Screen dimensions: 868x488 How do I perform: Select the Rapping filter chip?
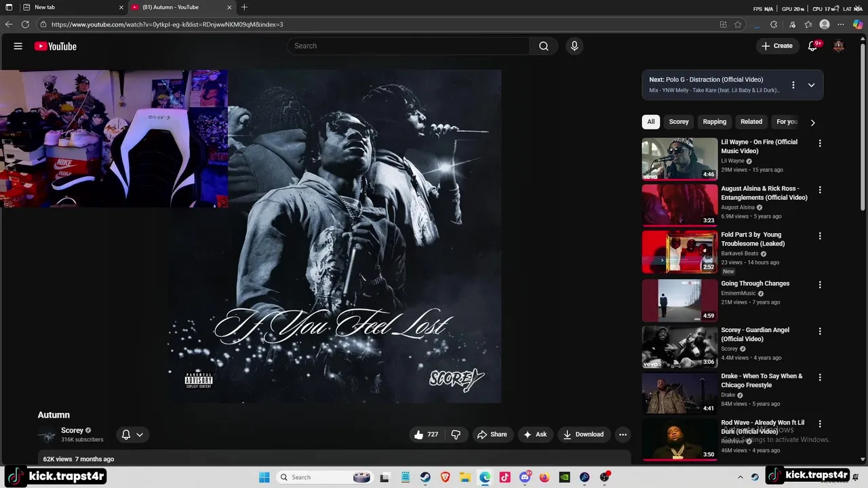(x=715, y=122)
